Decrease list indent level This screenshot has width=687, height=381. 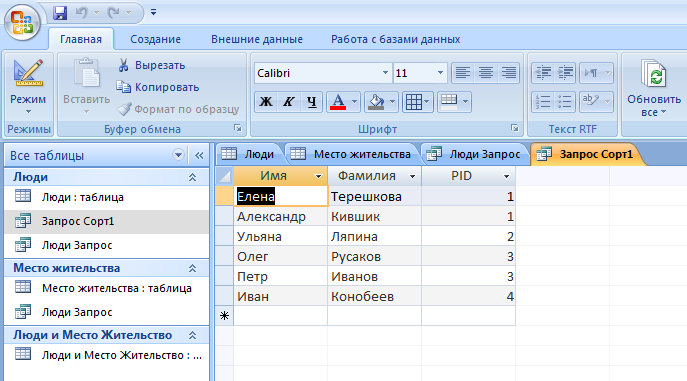click(542, 73)
